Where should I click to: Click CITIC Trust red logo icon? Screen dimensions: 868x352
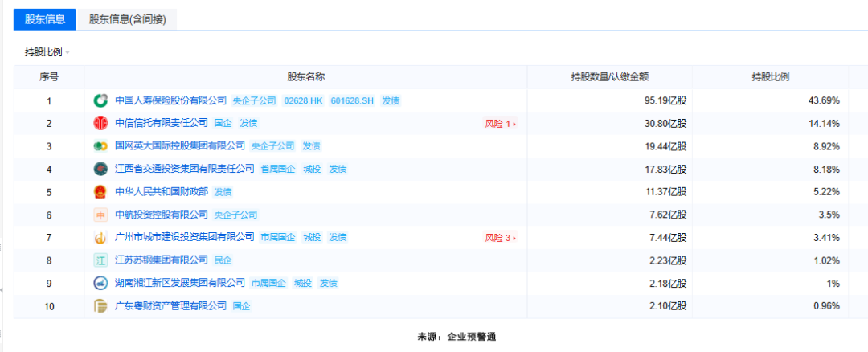[x=100, y=123]
